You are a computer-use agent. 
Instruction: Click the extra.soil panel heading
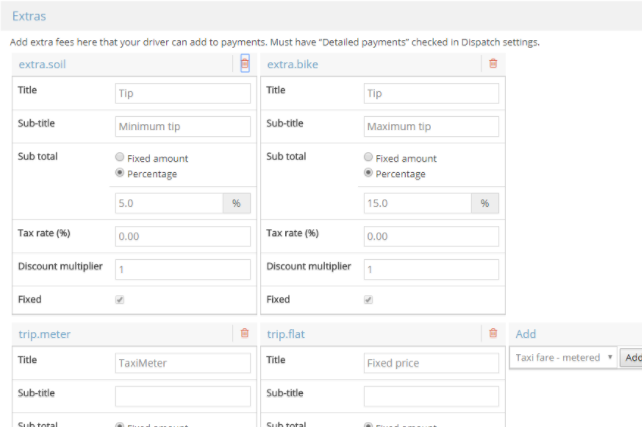[42, 64]
